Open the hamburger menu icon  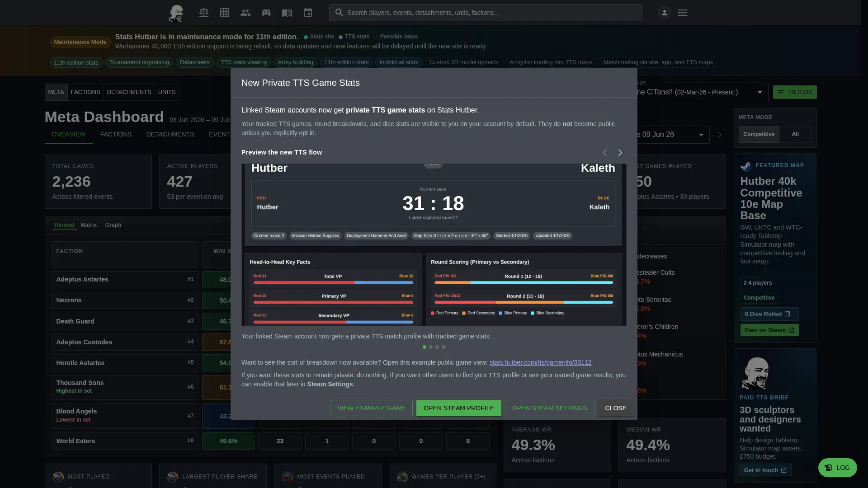tap(683, 13)
